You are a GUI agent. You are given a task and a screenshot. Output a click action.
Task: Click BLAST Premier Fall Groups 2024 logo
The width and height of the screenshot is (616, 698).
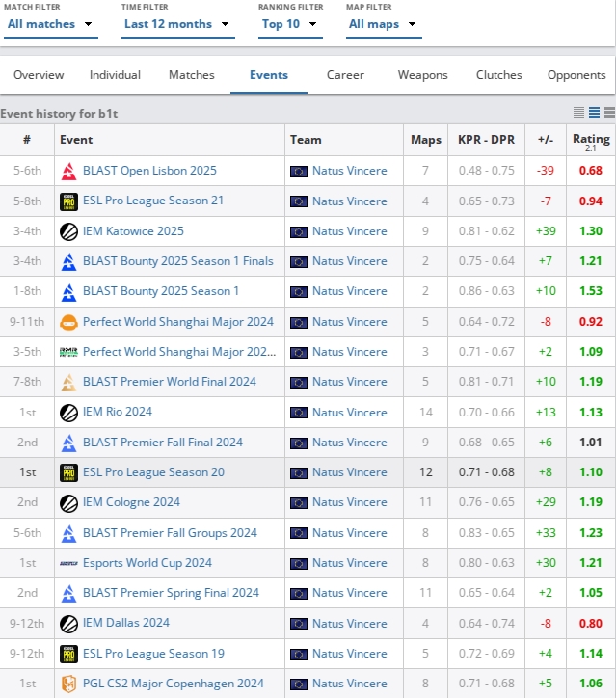68,533
